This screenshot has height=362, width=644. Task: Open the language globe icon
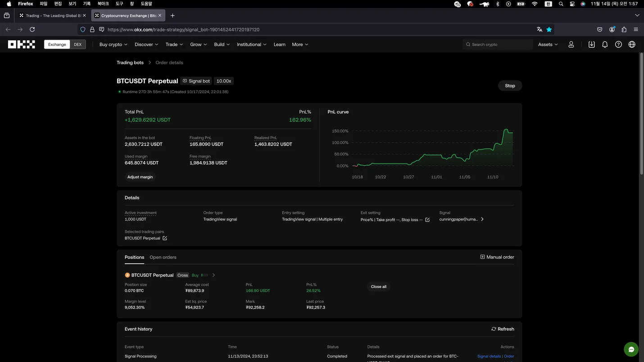(632, 45)
